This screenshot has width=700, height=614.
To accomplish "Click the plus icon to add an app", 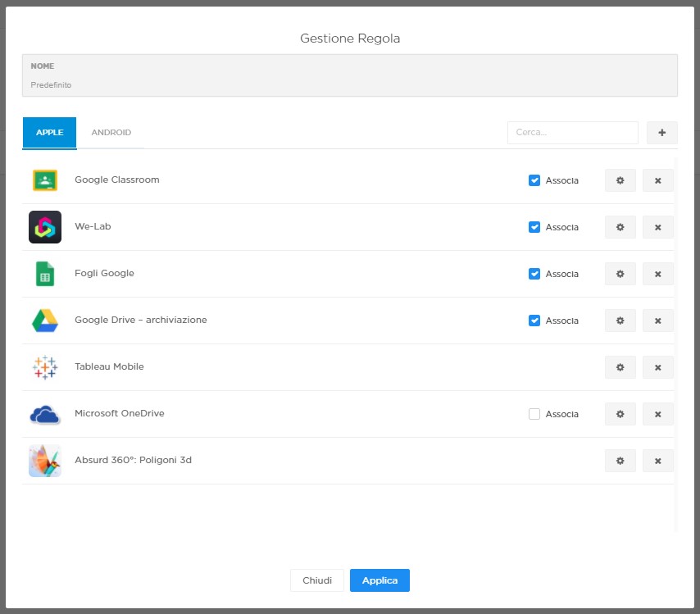I will tap(661, 133).
